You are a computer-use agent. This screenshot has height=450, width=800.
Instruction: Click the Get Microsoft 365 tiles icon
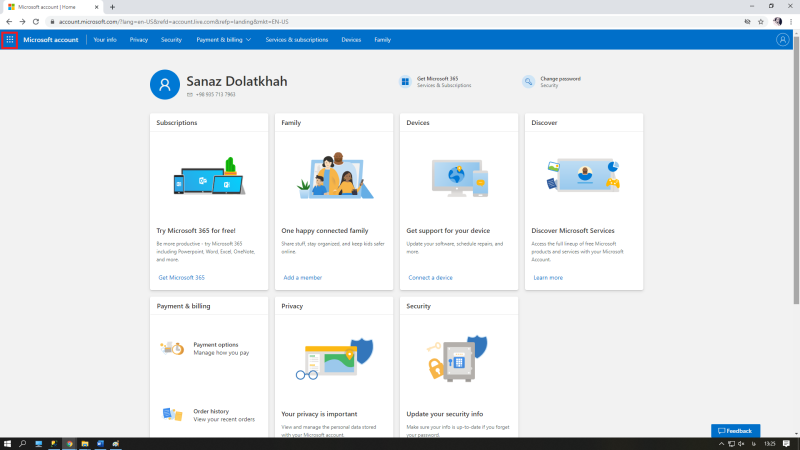tap(405, 82)
